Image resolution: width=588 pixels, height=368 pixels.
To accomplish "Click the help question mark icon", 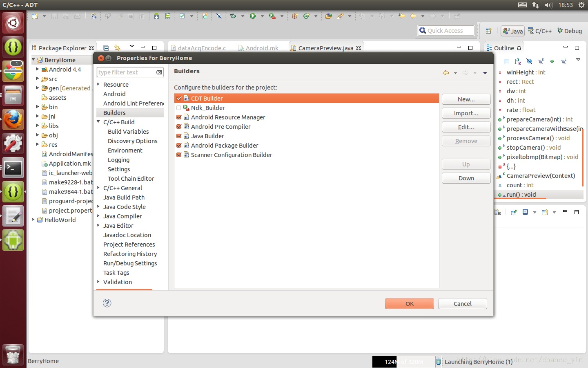I will 107,303.
